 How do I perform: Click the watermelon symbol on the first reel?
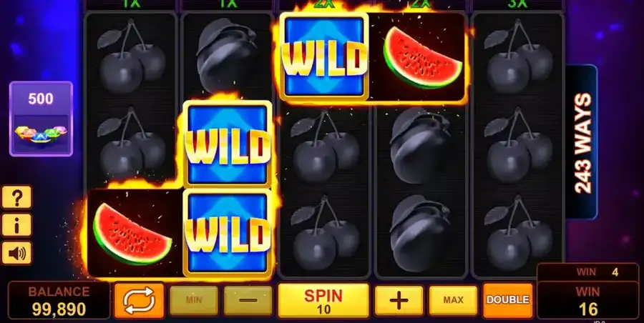(x=132, y=233)
